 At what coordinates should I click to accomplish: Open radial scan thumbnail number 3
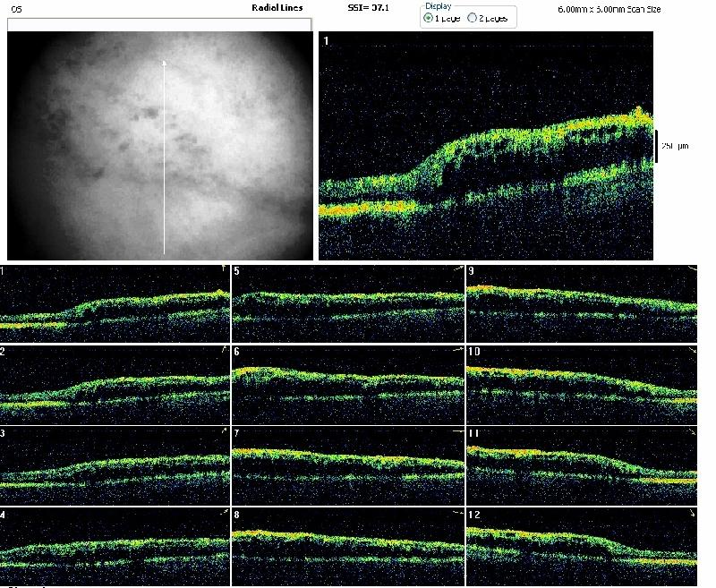click(115, 464)
